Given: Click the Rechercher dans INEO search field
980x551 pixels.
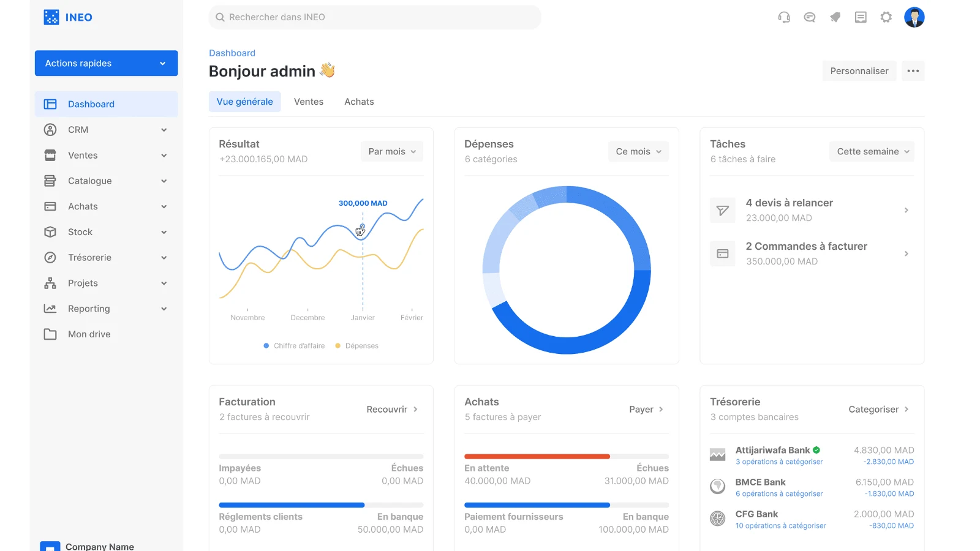Looking at the screenshot, I should pyautogui.click(x=375, y=17).
